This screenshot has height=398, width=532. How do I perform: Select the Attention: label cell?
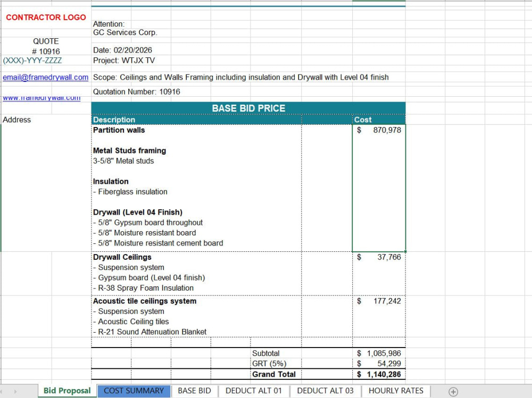(x=109, y=24)
